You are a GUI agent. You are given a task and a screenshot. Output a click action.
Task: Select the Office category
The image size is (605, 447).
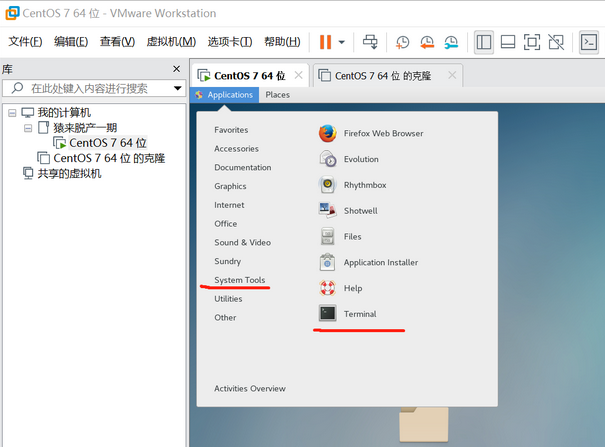tap(226, 224)
